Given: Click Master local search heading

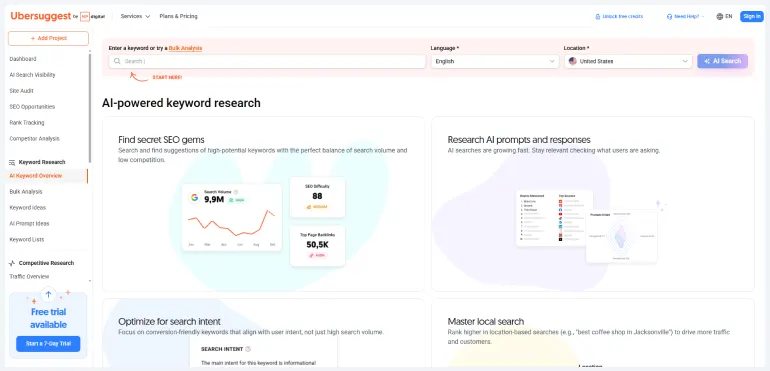Looking at the screenshot, I should click(486, 321).
